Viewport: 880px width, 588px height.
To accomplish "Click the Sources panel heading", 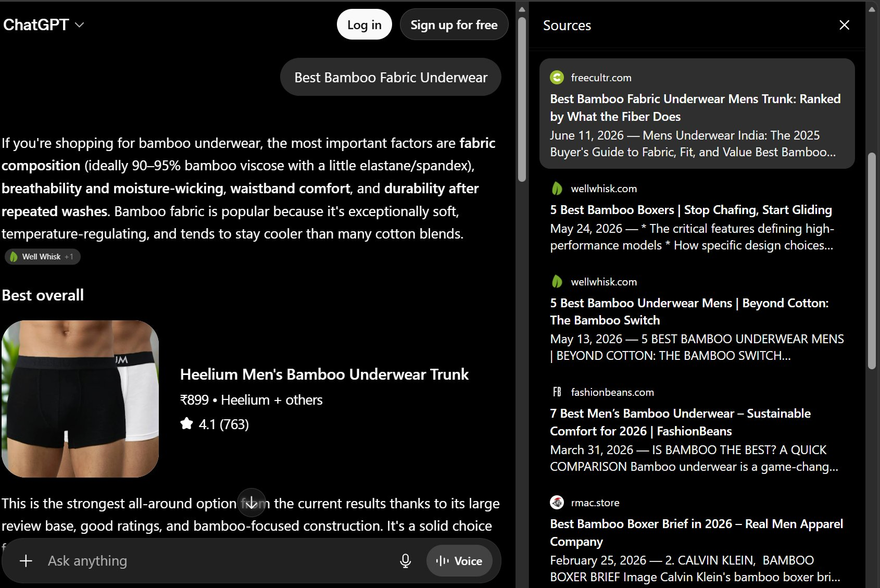I will 567,26.
